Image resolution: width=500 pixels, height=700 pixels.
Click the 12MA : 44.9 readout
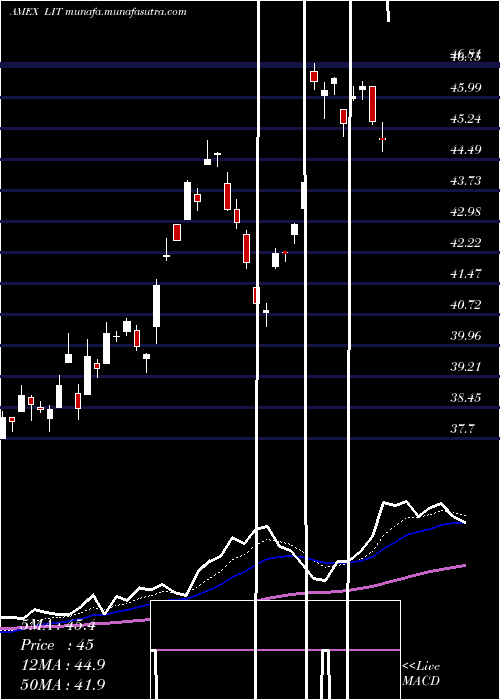(x=63, y=665)
